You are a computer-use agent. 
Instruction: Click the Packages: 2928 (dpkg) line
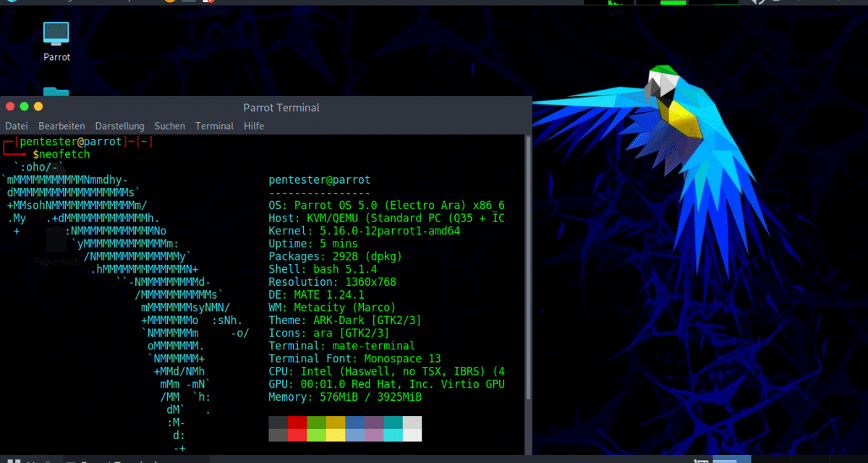click(x=335, y=257)
